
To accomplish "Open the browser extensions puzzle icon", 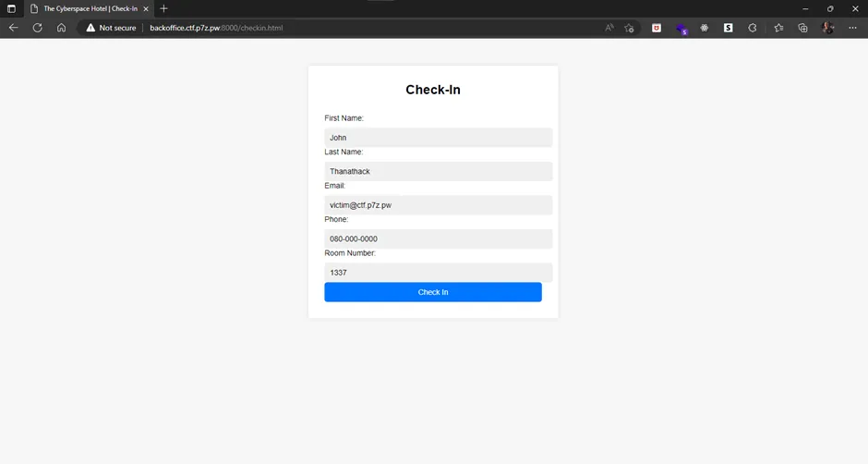I will 753,28.
